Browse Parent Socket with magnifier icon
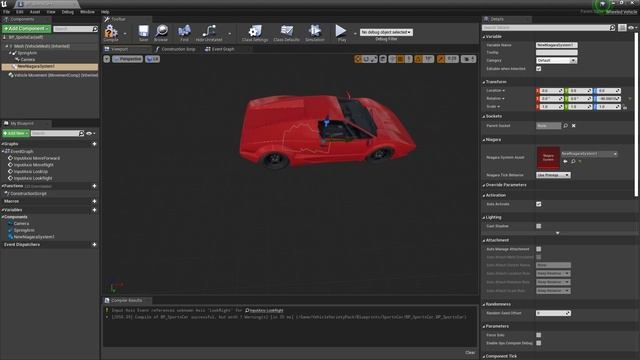This screenshot has height=360, width=640. [x=566, y=126]
